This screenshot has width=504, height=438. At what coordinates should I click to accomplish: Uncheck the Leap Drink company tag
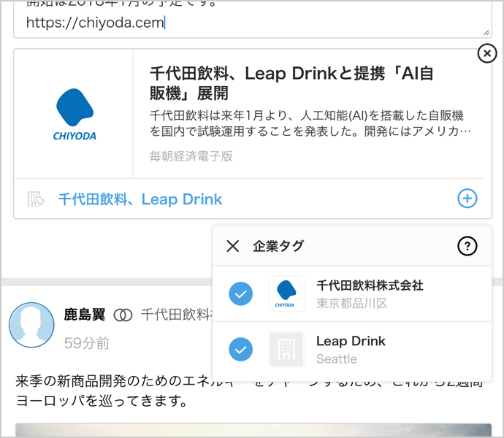240,350
